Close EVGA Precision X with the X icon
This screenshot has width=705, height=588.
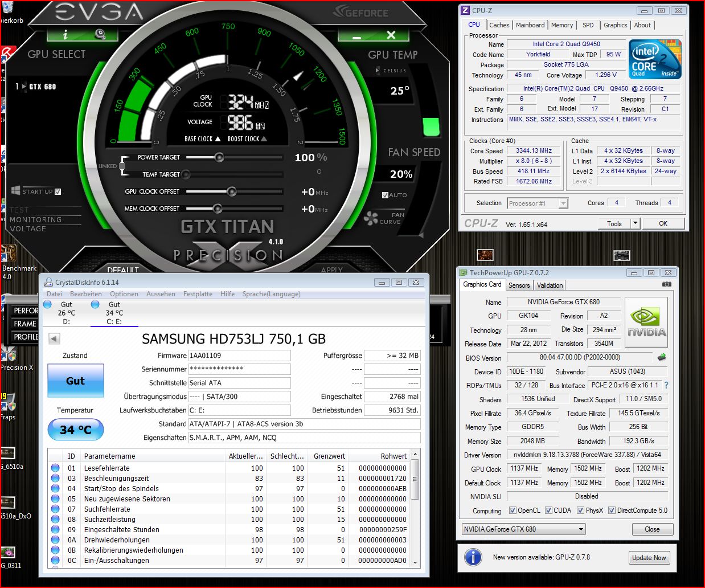pyautogui.click(x=391, y=35)
